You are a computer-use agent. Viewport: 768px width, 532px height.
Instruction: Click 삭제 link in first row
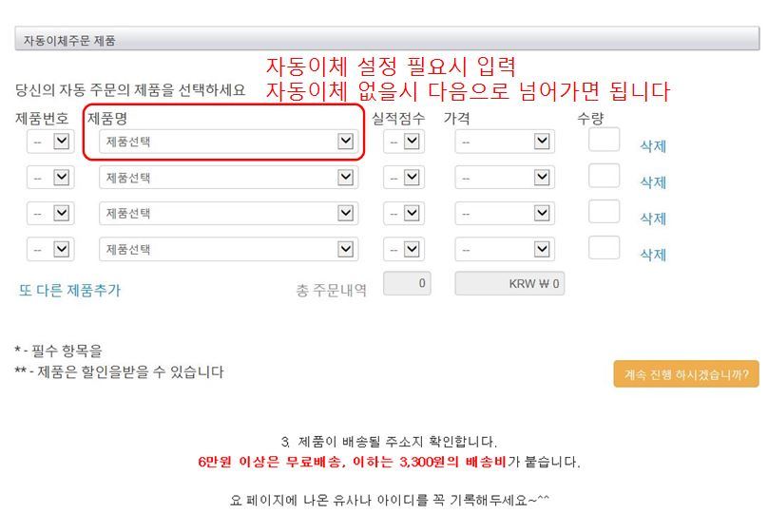(653, 146)
